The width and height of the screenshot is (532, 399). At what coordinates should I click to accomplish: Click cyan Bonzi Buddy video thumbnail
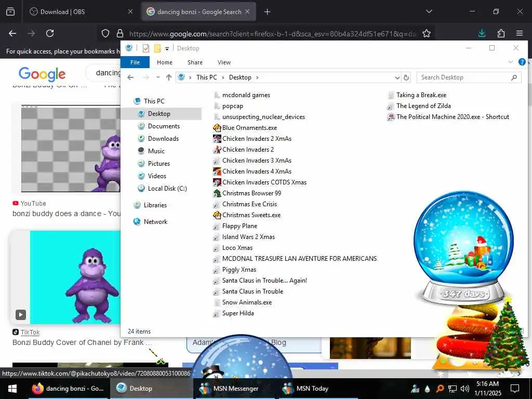[75, 277]
